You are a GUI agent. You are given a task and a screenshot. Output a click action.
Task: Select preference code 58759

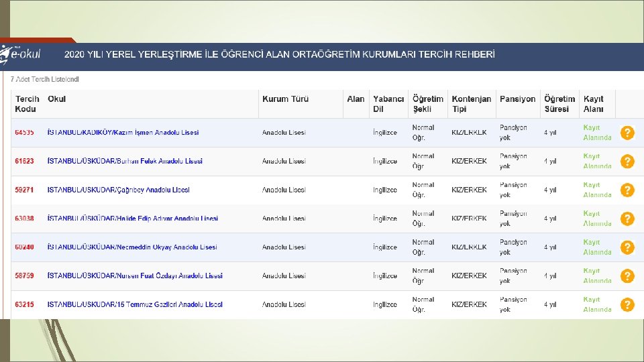(24, 276)
